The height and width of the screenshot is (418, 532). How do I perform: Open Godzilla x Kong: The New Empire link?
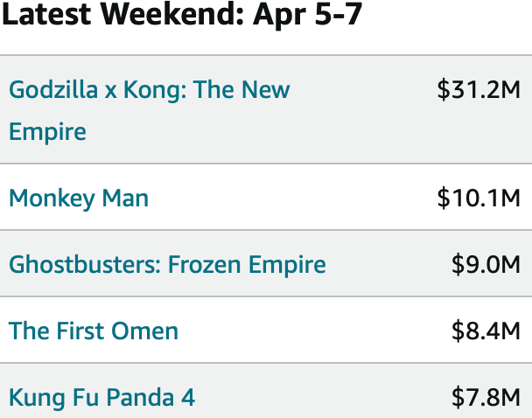tap(150, 110)
